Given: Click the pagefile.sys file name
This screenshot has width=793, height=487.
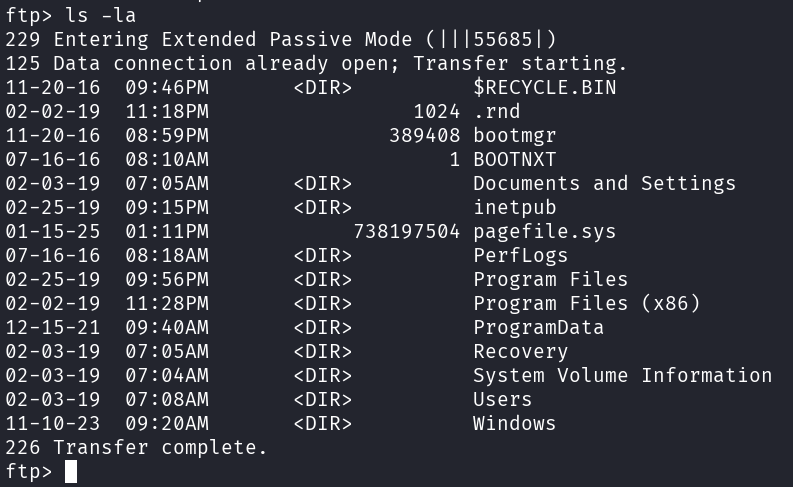Looking at the screenshot, I should (544, 231).
